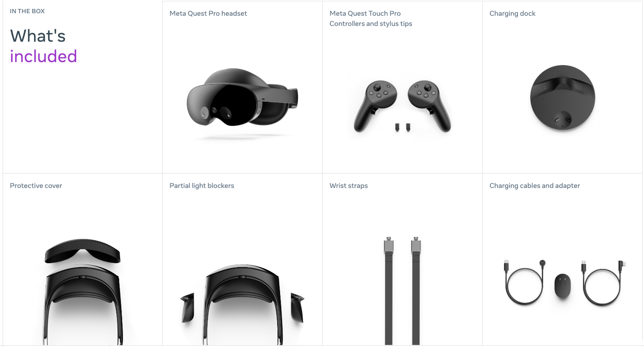Click the 'Protective cover' label
The height and width of the screenshot is (347, 644).
pos(36,186)
